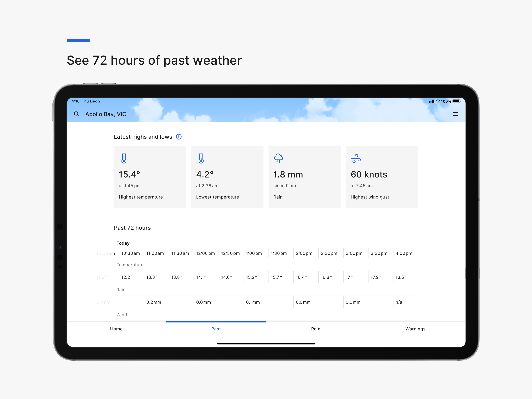Select the 15.4° highest temperature card

tap(150, 177)
